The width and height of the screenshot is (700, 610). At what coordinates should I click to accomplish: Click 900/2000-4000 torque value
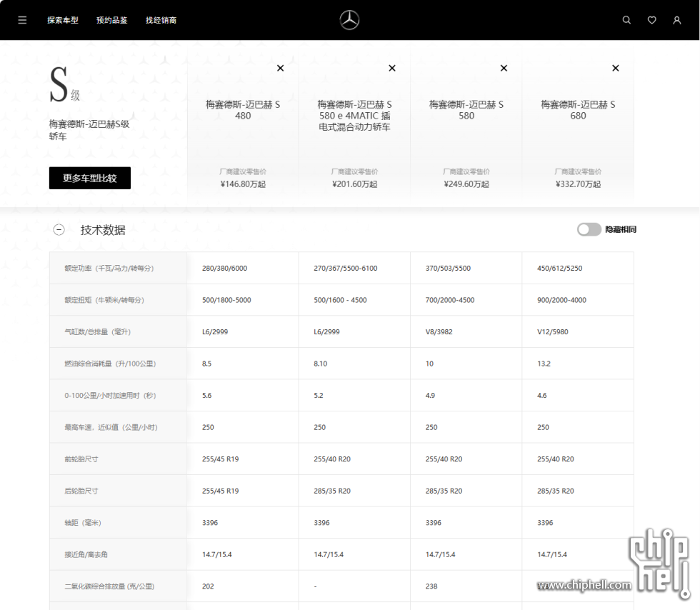[x=561, y=300]
